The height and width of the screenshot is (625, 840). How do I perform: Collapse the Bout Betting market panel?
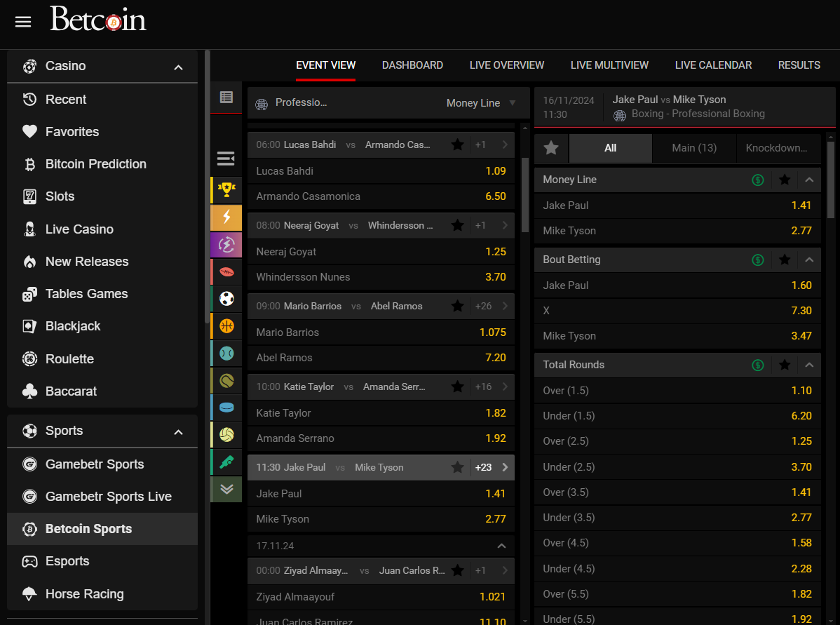pyautogui.click(x=809, y=260)
